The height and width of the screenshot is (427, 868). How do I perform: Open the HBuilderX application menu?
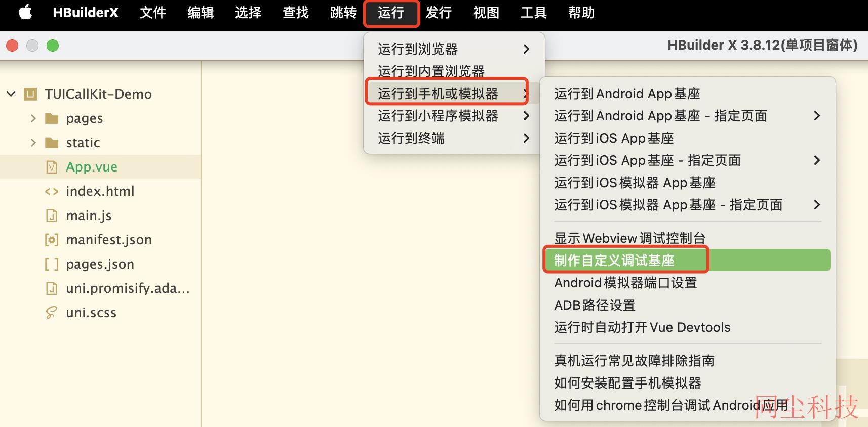point(86,13)
